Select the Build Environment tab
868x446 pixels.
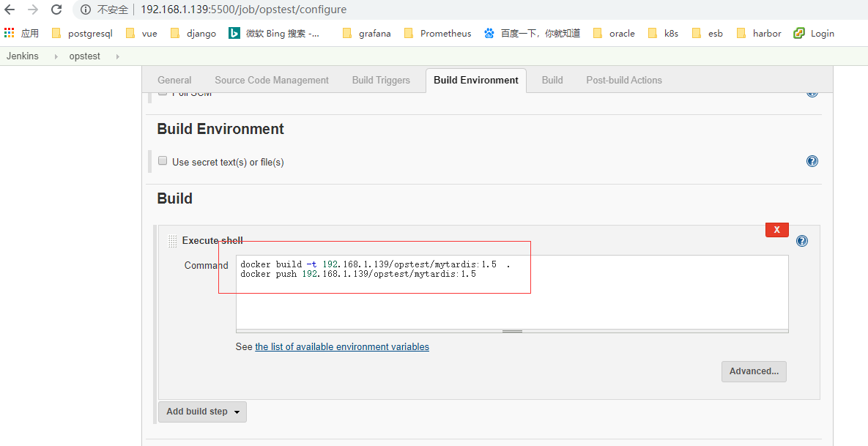[476, 81]
